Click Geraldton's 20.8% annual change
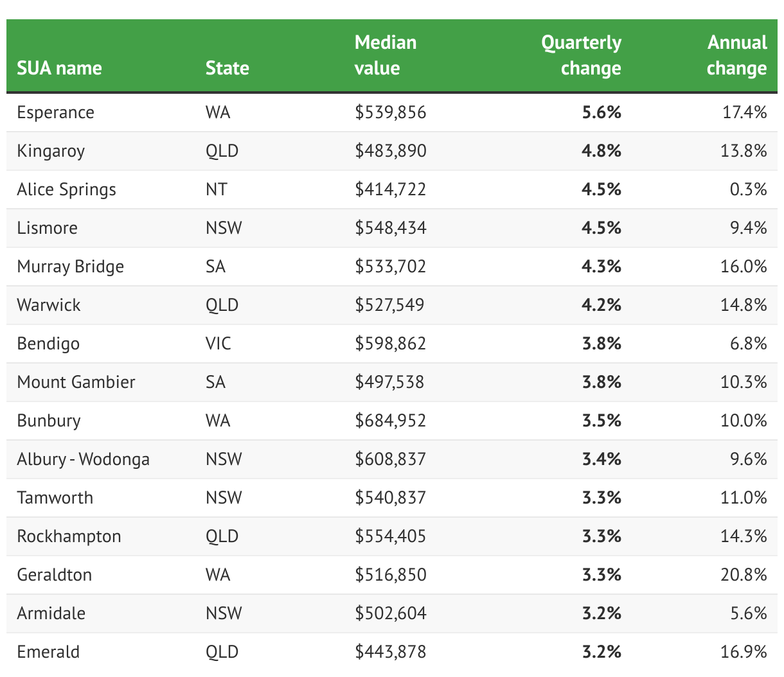 tap(744, 574)
